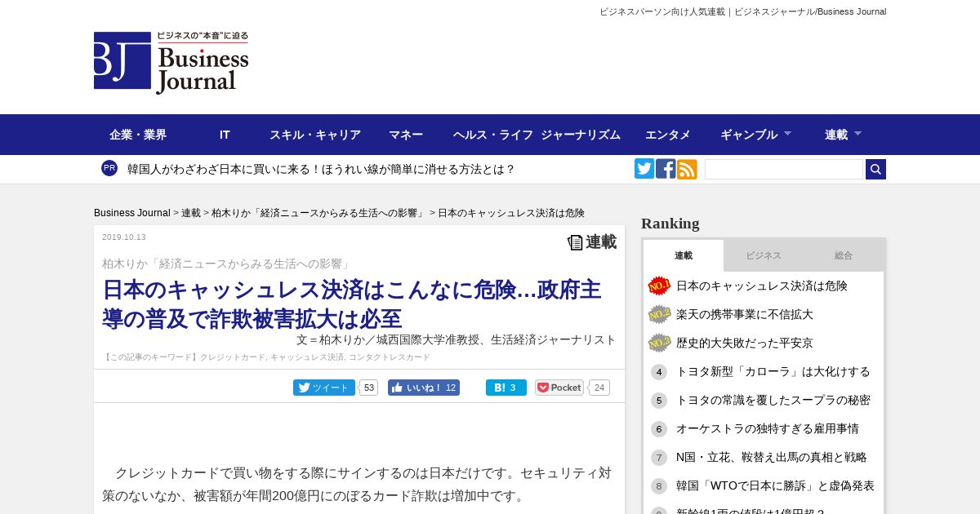Screen dimensions: 980x514
Task: Click the Business Journal breadcrumb link
Action: tap(132, 213)
